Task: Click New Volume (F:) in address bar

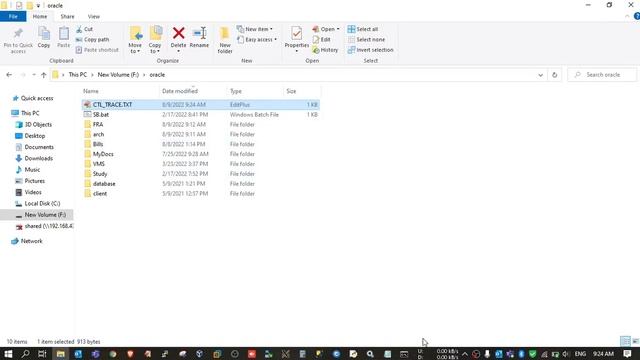Action: click(x=118, y=75)
